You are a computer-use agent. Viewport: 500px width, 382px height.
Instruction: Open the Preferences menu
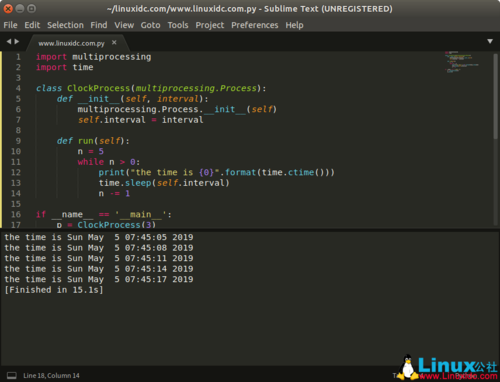255,25
